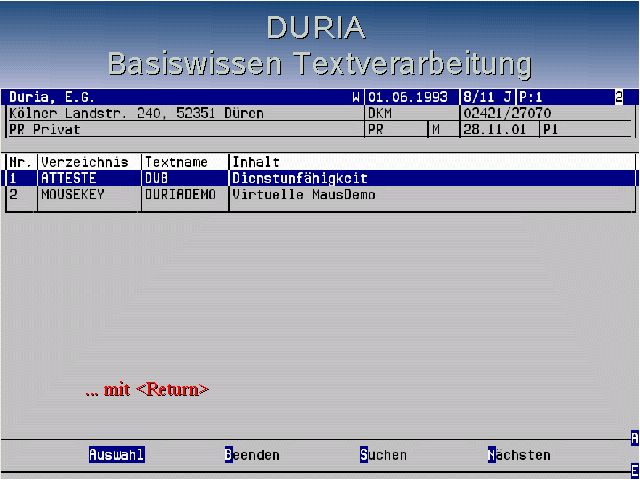Select the ATTESTE directory cell
Screen dimensions: 640x480
coord(69,178)
